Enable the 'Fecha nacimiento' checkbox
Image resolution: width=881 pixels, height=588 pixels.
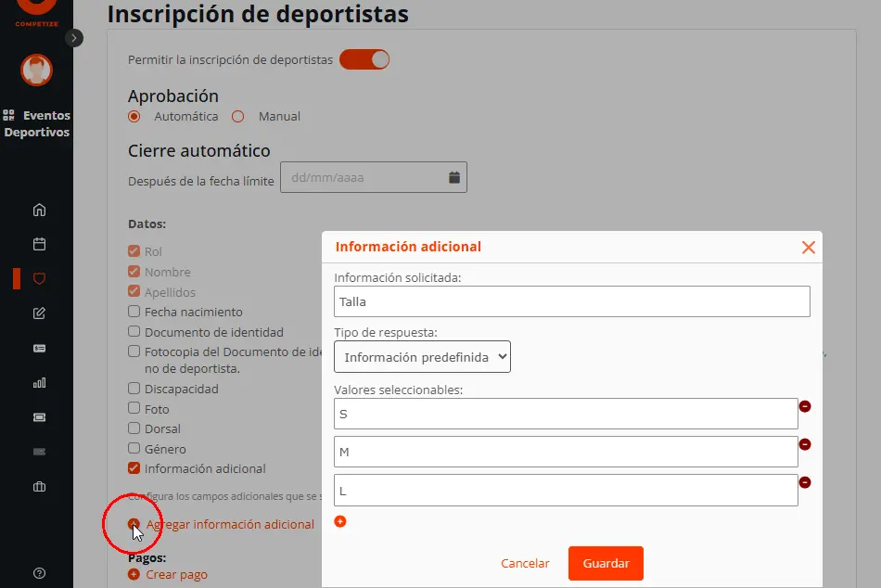[x=134, y=312]
